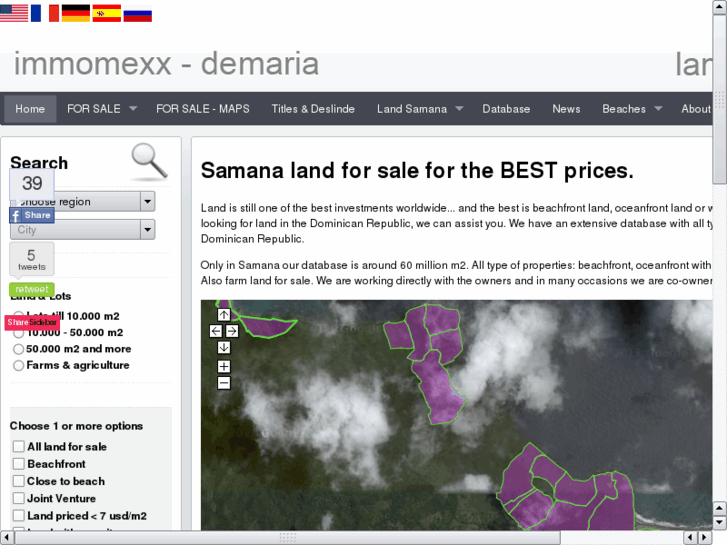
Task: Select the 50.000 m2 and more option
Action: 19,349
